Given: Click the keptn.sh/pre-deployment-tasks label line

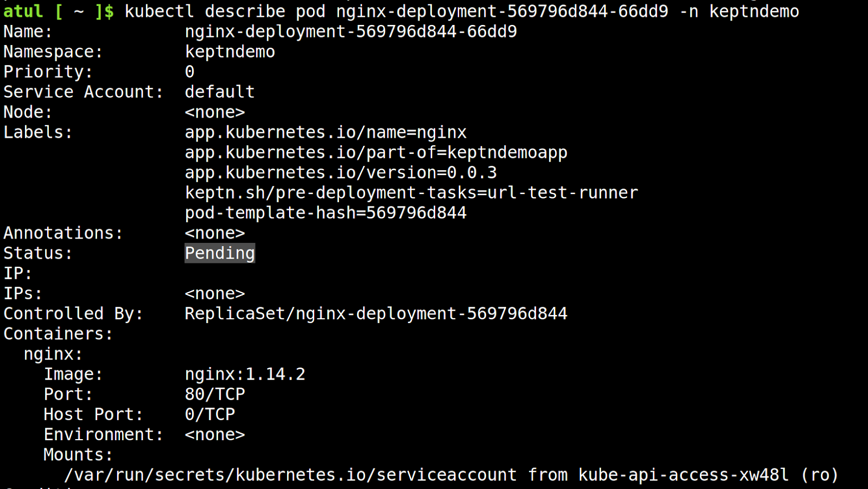Looking at the screenshot, I should pyautogui.click(x=411, y=192).
